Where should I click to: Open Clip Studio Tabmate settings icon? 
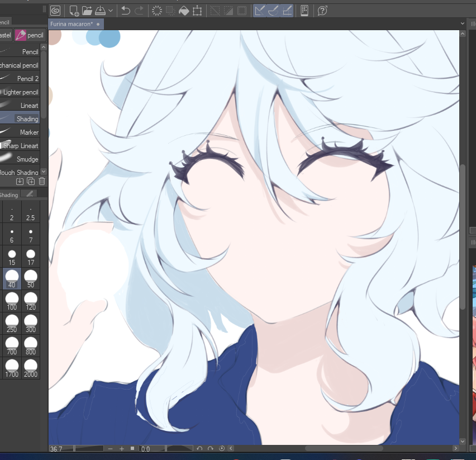[x=304, y=11]
